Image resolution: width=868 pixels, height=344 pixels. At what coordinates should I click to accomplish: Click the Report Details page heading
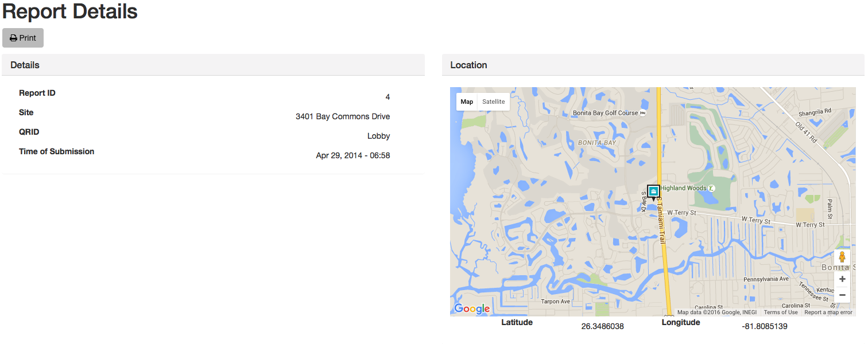click(x=70, y=11)
